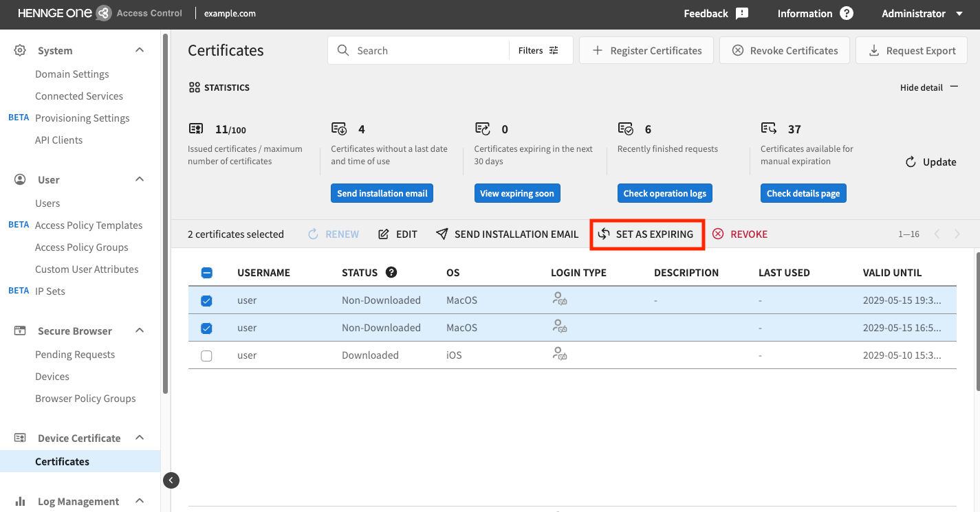Go to the next page arrow

957,234
